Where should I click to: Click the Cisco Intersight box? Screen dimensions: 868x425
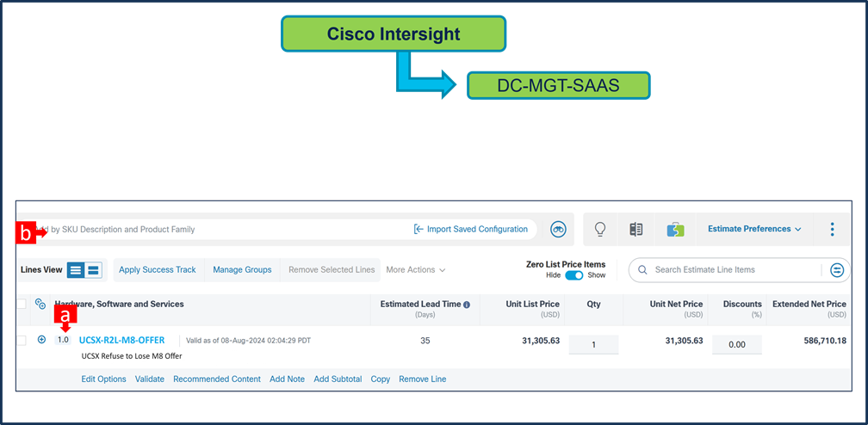pos(393,34)
